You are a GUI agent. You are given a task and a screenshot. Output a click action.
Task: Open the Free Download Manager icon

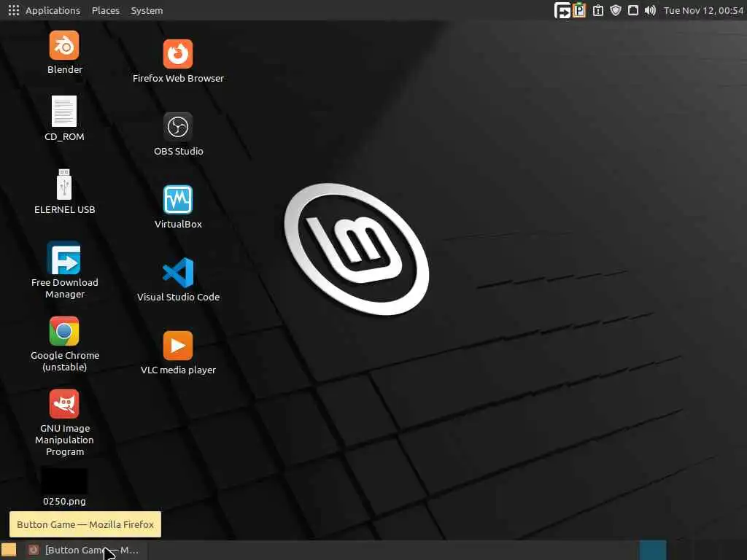point(64,257)
